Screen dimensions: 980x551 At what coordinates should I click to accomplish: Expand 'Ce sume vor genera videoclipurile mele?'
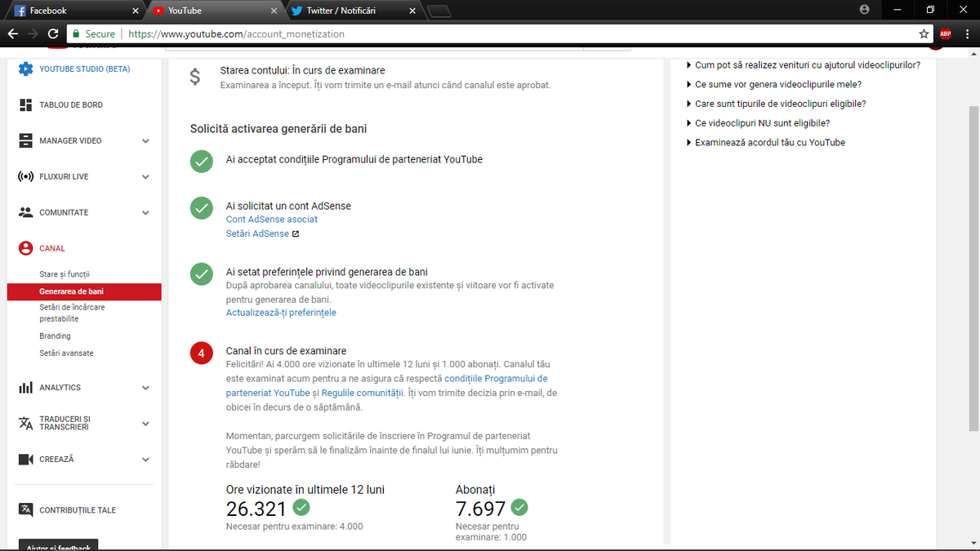774,84
